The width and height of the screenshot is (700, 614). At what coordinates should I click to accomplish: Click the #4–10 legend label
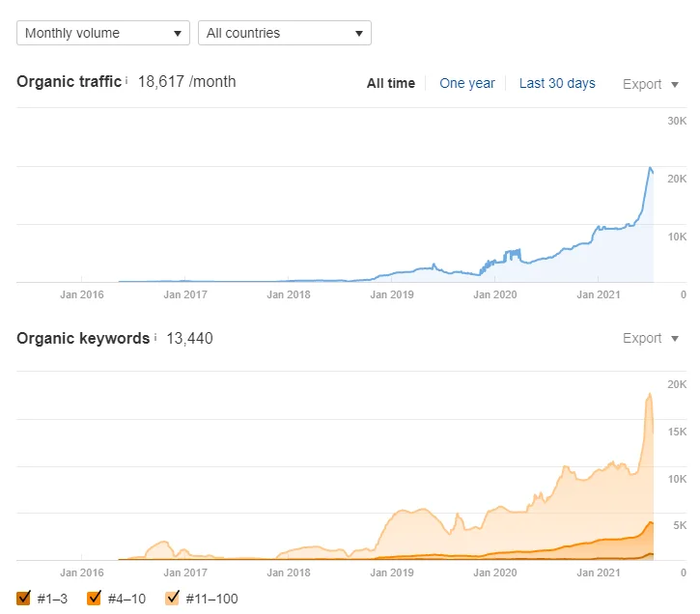126,599
